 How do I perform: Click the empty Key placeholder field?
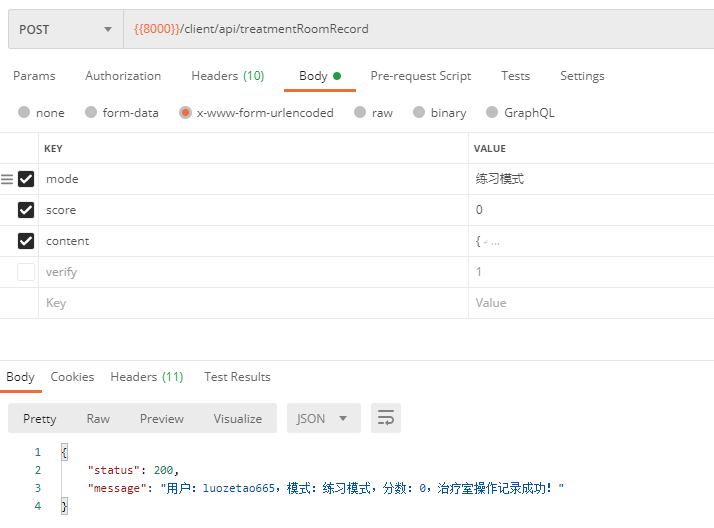(x=250, y=303)
